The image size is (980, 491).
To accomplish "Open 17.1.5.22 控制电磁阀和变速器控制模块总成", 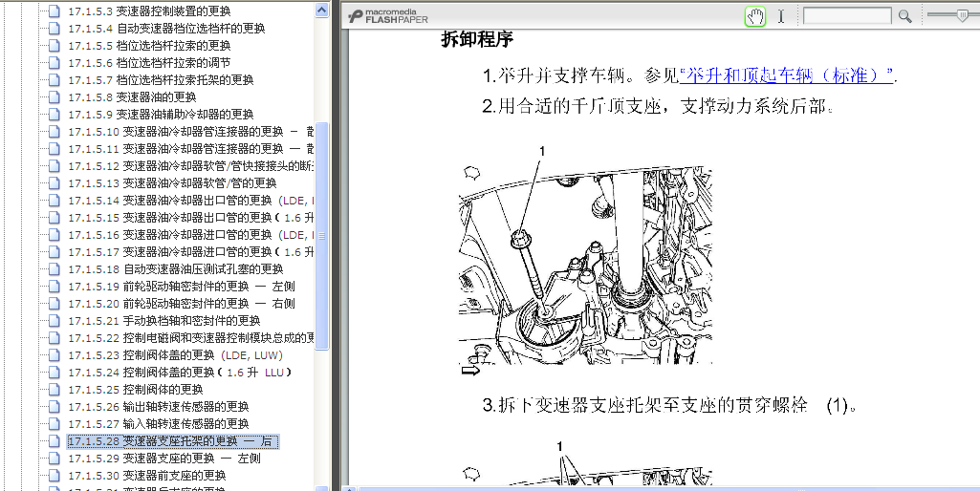I will click(190, 338).
